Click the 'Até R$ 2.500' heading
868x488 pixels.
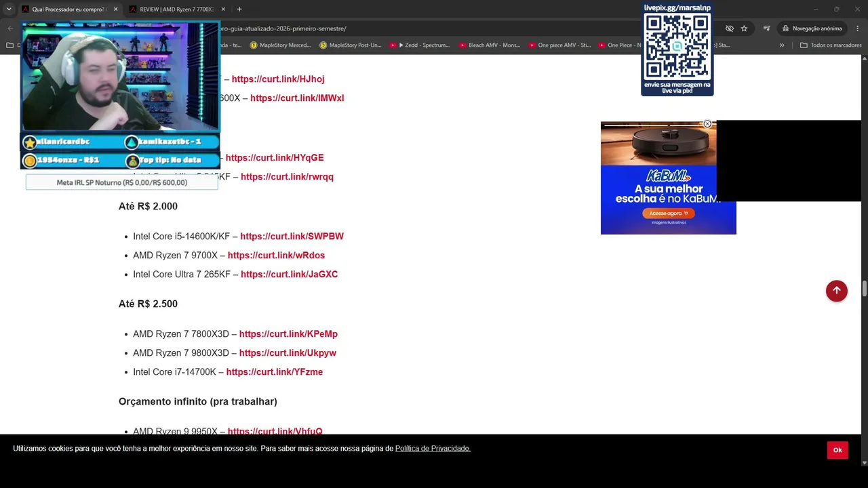pos(148,304)
